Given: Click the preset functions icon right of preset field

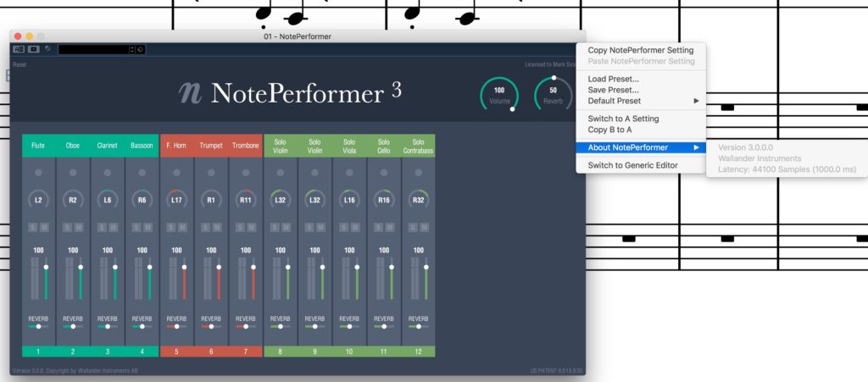Looking at the screenshot, I should coord(141,49).
